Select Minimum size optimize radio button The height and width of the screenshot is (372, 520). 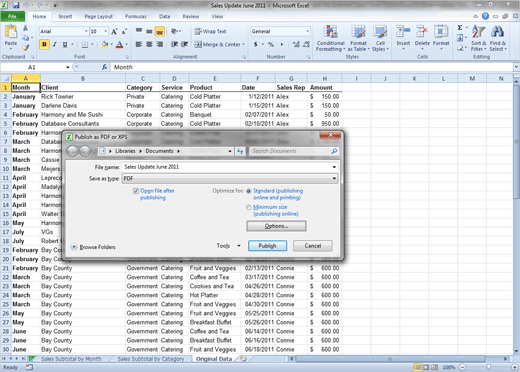[249, 207]
